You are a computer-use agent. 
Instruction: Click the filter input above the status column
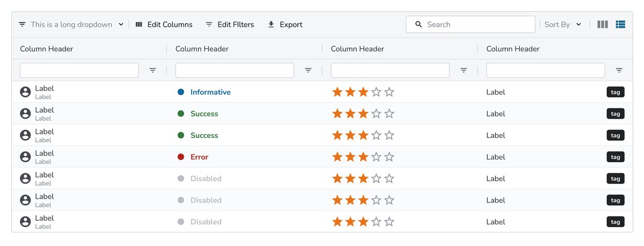(235, 70)
